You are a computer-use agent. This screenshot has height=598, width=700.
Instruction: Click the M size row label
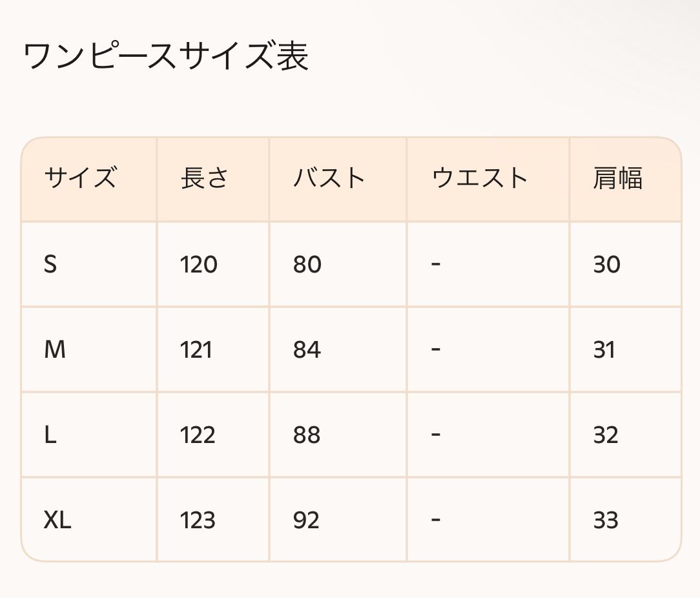coord(55,349)
